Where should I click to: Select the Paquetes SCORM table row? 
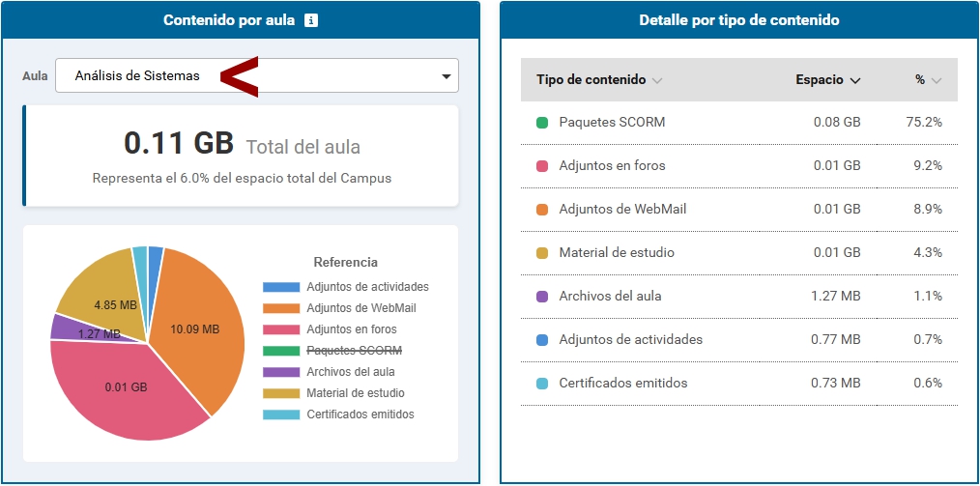click(x=738, y=123)
